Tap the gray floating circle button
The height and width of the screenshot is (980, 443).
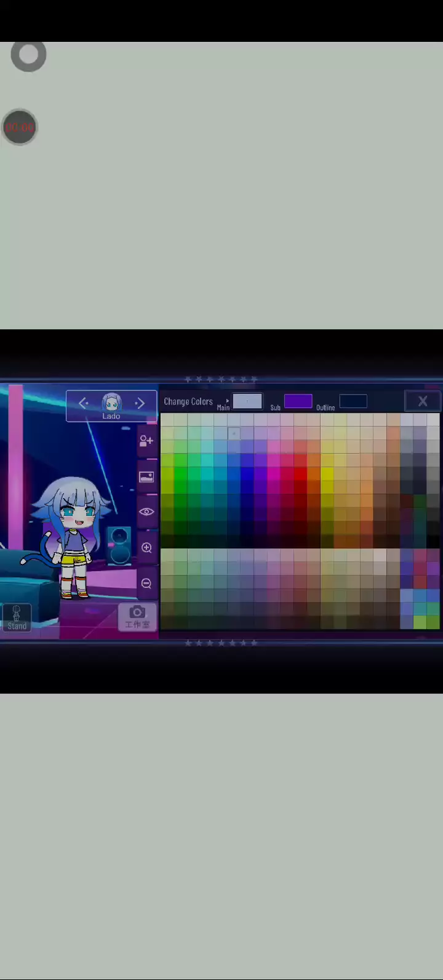click(28, 55)
